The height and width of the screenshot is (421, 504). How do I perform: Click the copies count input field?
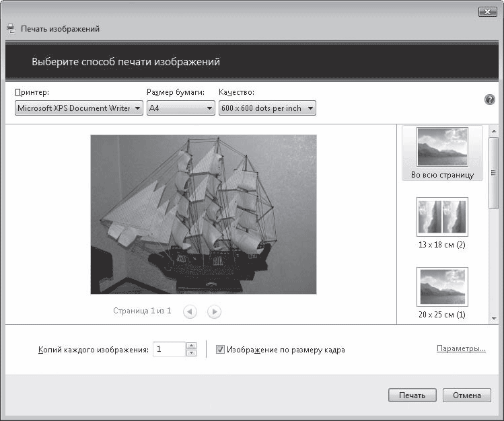pyautogui.click(x=168, y=349)
